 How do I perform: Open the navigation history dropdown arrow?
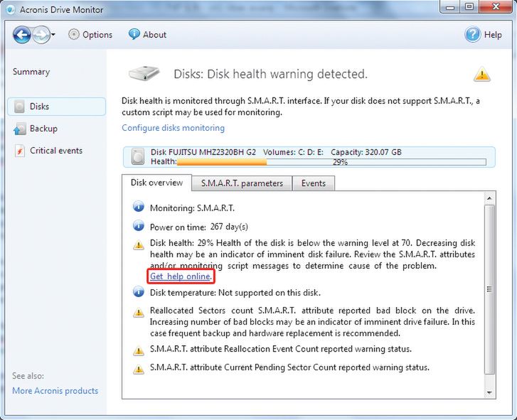click(x=53, y=34)
